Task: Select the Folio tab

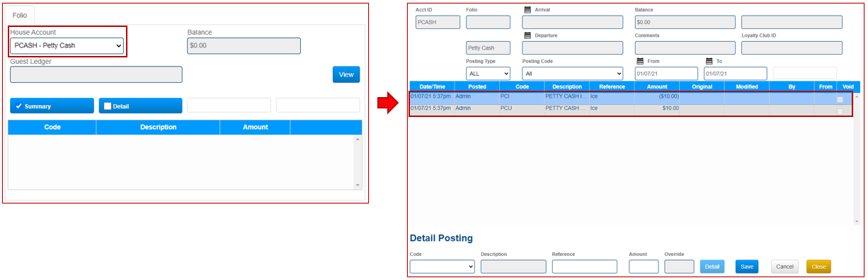Action: pyautogui.click(x=21, y=15)
